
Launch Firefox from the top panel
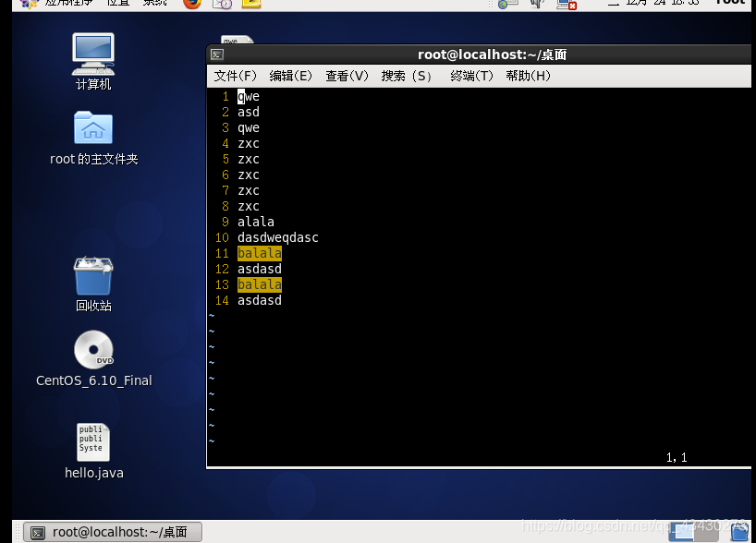tap(192, 4)
